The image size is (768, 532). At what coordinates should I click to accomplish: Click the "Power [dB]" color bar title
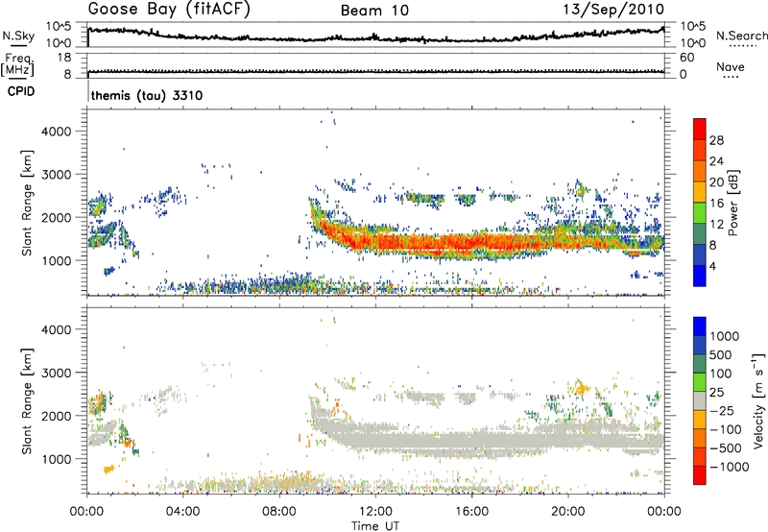(732, 203)
